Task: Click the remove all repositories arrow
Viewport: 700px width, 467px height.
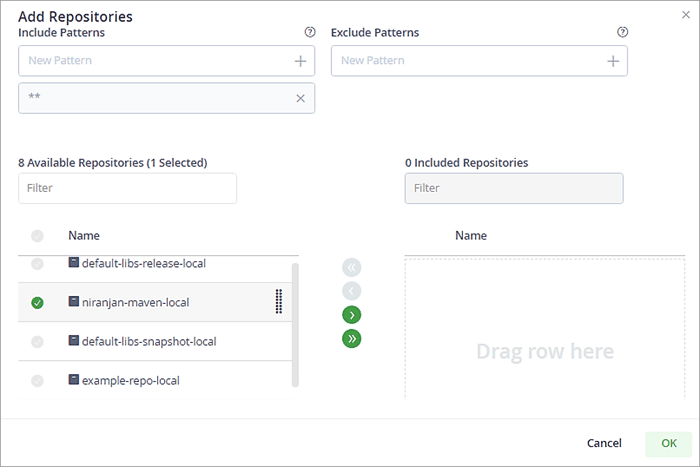Action: pos(351,267)
